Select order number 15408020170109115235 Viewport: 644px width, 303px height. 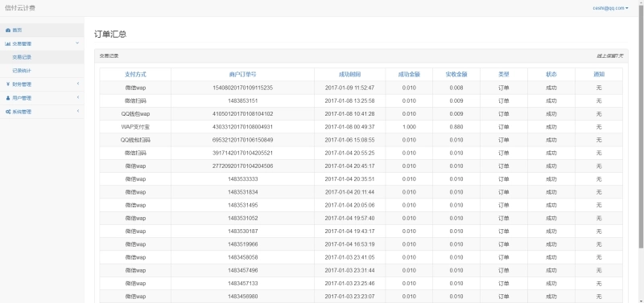point(243,88)
